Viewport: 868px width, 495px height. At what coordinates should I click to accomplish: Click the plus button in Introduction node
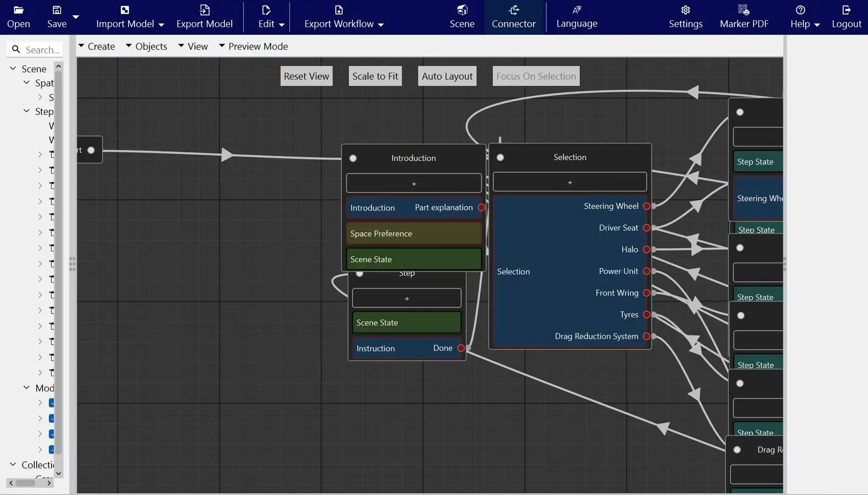coord(414,183)
